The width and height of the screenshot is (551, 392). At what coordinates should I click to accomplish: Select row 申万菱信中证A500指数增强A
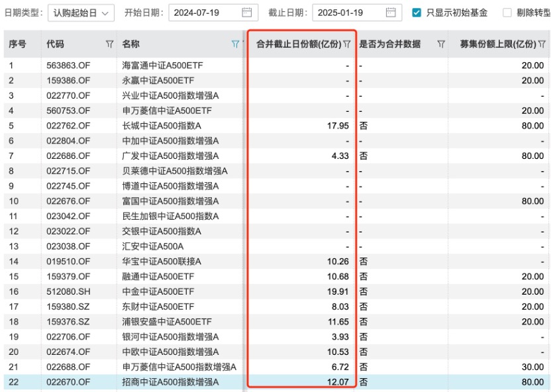coord(277,367)
